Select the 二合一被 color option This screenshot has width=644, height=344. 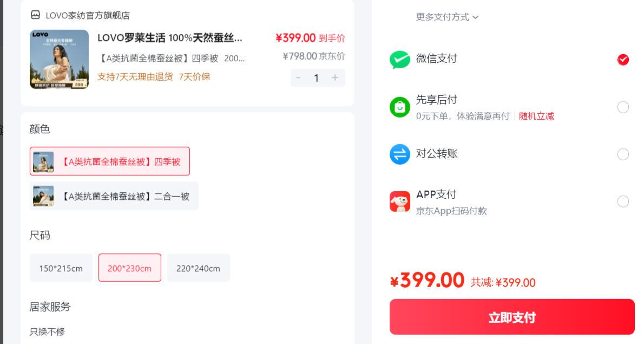coord(114,196)
